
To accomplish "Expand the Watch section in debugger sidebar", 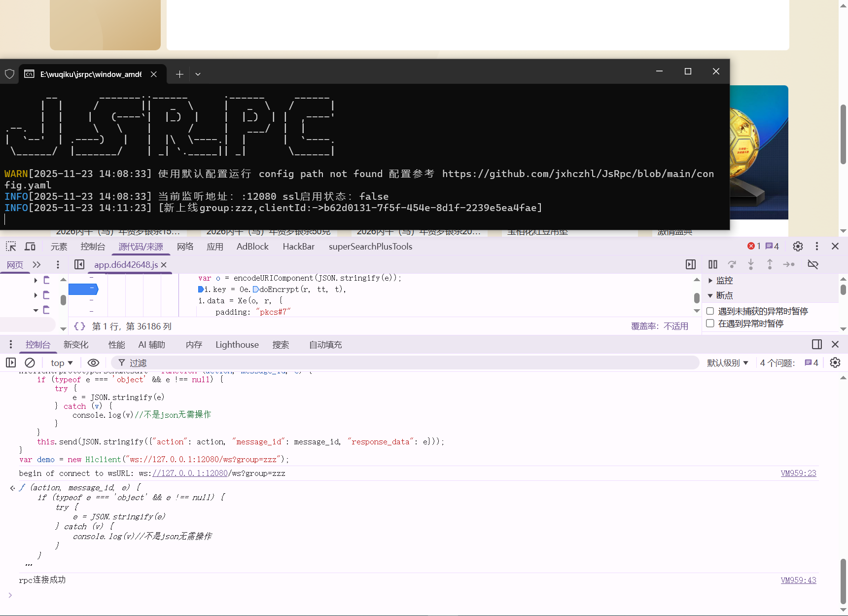I will tap(710, 281).
